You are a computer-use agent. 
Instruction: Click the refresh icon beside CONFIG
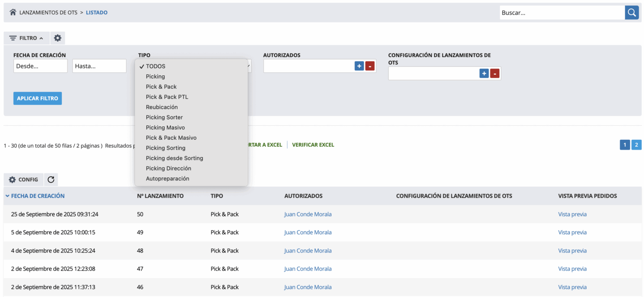pyautogui.click(x=51, y=180)
